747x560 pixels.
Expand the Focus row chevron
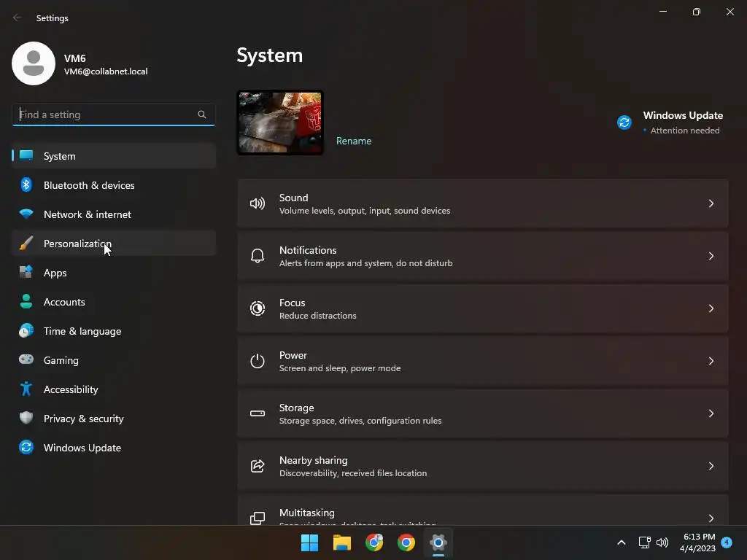pos(711,308)
